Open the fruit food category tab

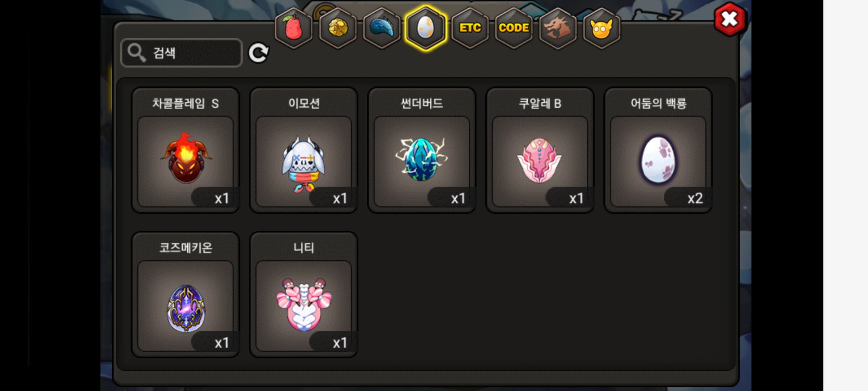point(294,28)
